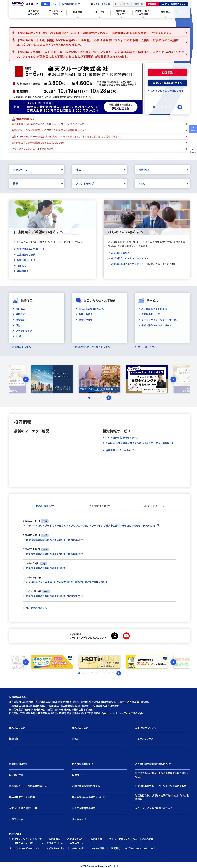Screen dimensions: 197x868
Task: Open ファンドラップ category link button
Action: (99, 184)
